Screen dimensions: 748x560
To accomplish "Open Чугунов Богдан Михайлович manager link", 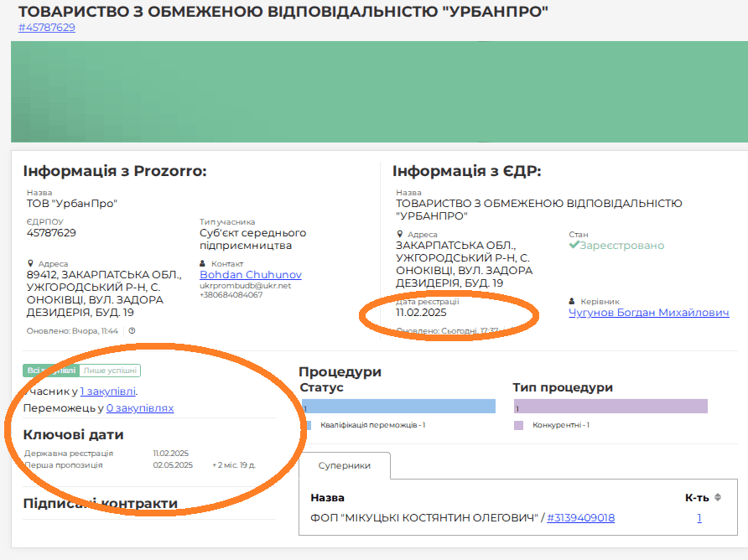I will click(x=648, y=313).
